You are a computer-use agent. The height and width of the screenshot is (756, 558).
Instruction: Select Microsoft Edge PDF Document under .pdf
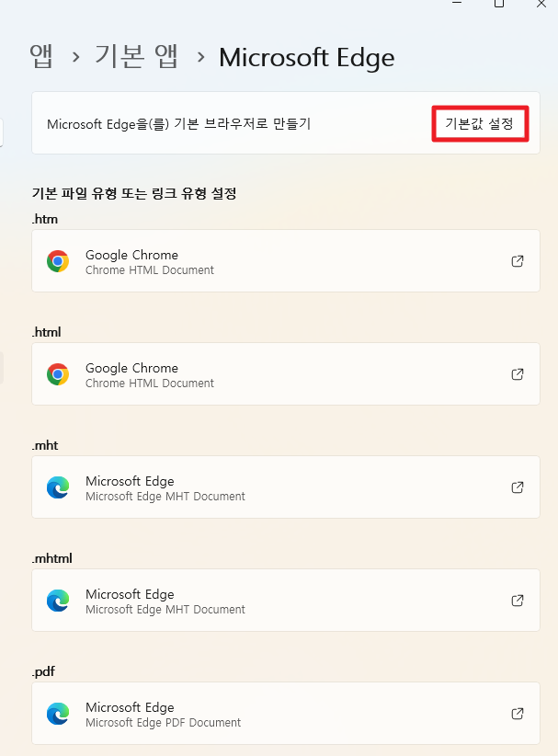pos(163,723)
